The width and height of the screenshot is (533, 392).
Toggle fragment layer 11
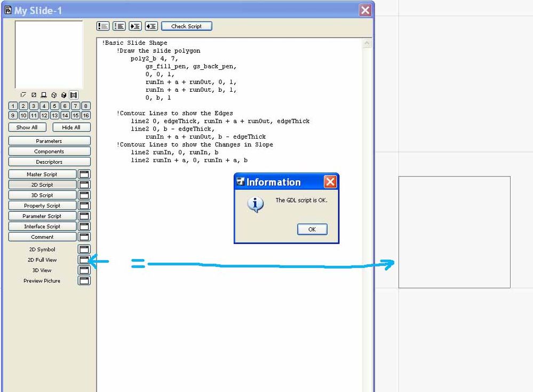pos(34,116)
